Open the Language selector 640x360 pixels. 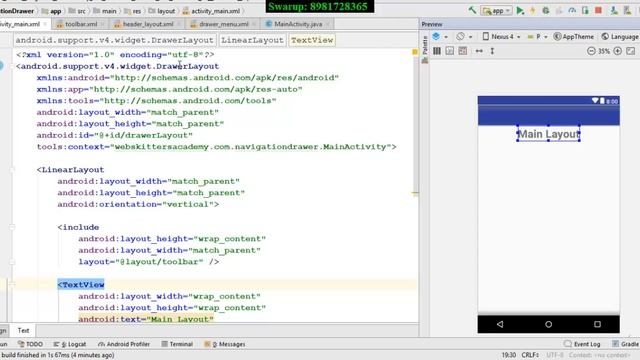click(x=620, y=37)
